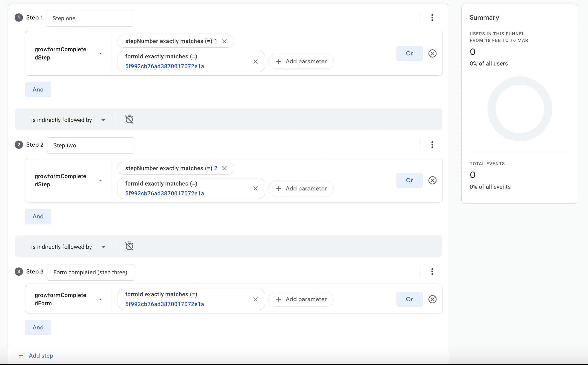Screen dimensions: 588x365
Task: Click the plus icon to add Step 1 parameter
Action: tap(279, 61)
